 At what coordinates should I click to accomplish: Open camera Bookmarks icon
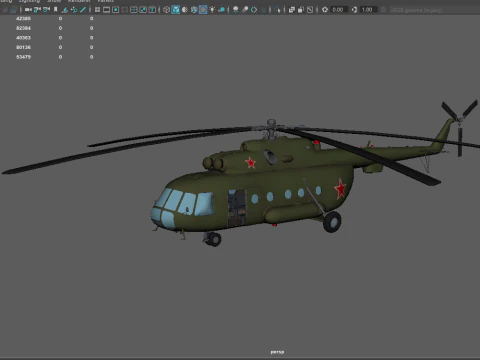pyautogui.click(x=56, y=10)
